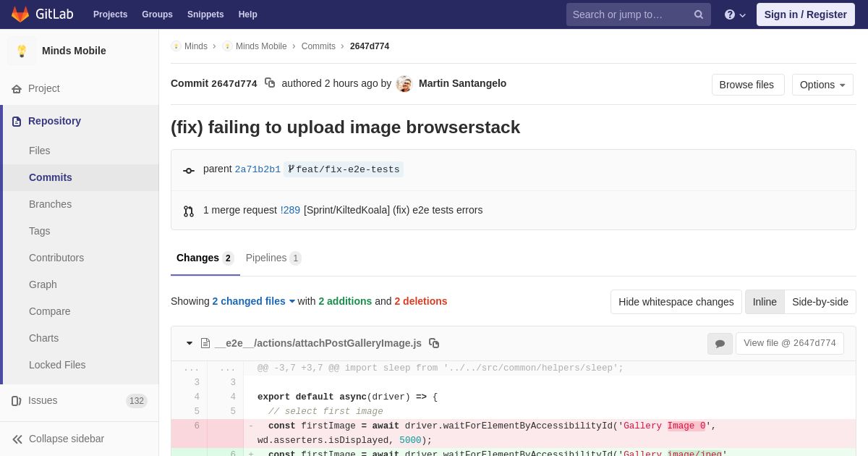
Task: Open Snippets in navbar
Action: 205,14
